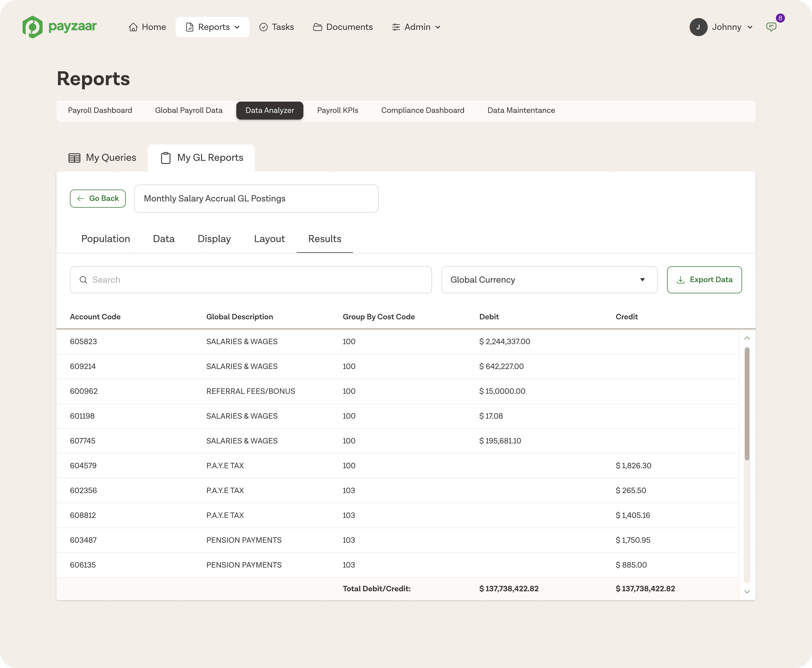This screenshot has width=812, height=668.
Task: Switch to the My Queries tab
Action: 102,158
